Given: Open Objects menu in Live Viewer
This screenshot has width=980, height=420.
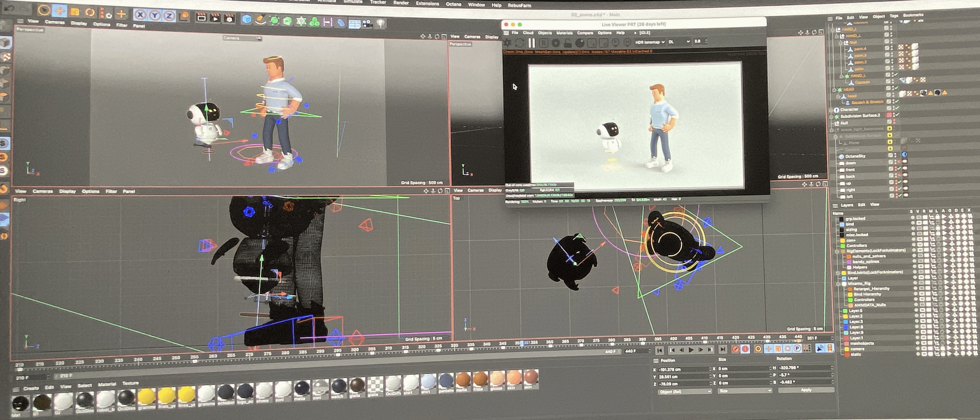Looking at the screenshot, I should tap(545, 33).
